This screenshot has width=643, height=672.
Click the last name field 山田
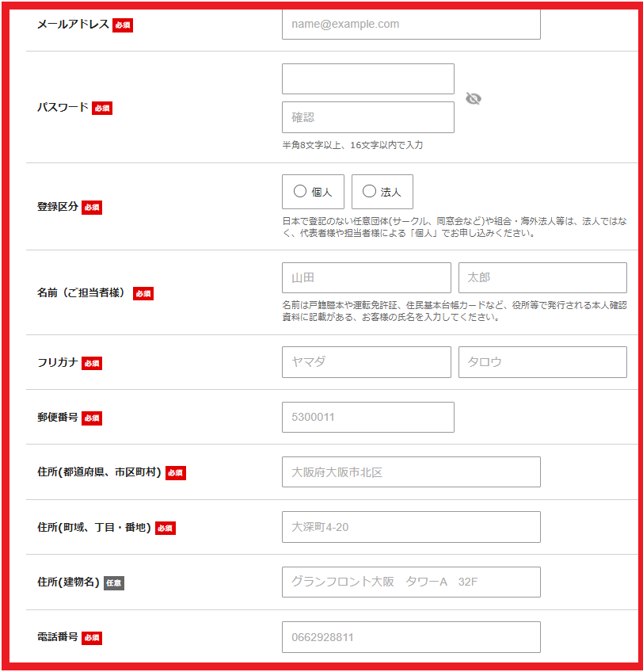coord(366,278)
